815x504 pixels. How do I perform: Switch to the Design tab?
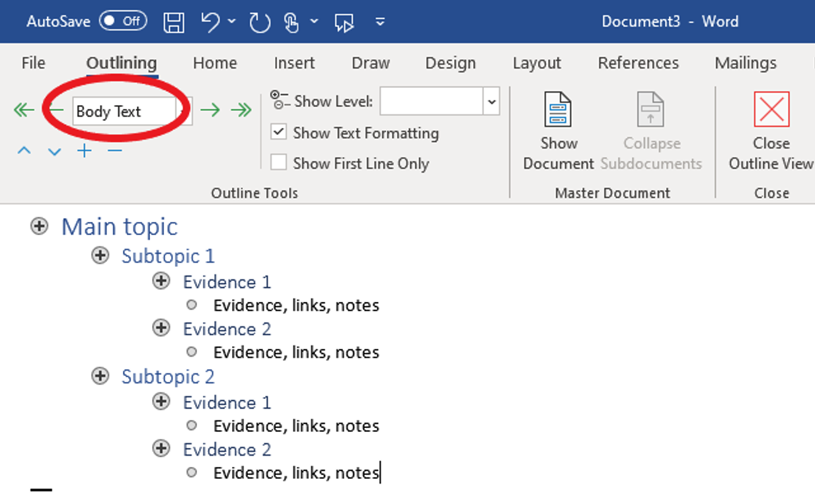(450, 63)
